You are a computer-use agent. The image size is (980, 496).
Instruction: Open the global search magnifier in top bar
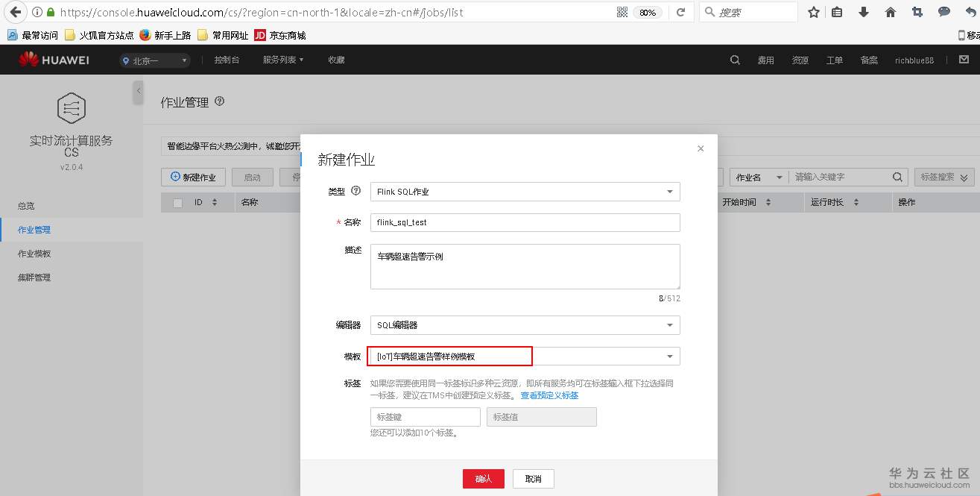click(x=735, y=60)
